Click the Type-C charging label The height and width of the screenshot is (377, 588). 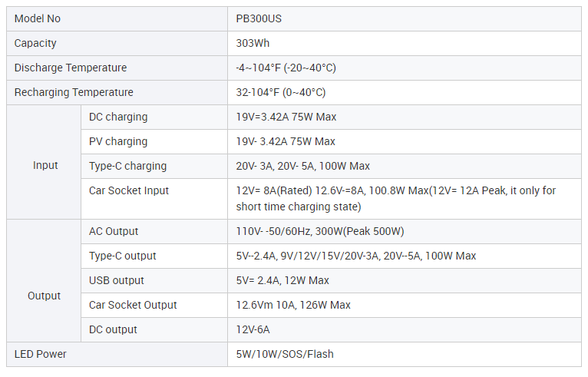click(x=127, y=166)
